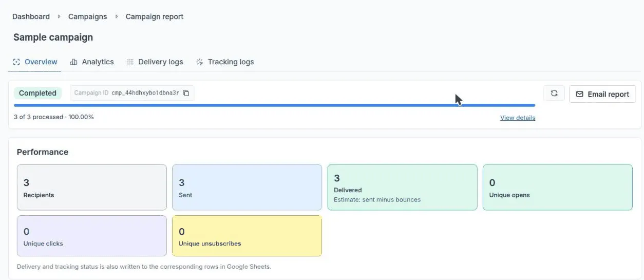Select the Unique unsubscribes card
The image size is (644, 280).
click(x=247, y=236)
